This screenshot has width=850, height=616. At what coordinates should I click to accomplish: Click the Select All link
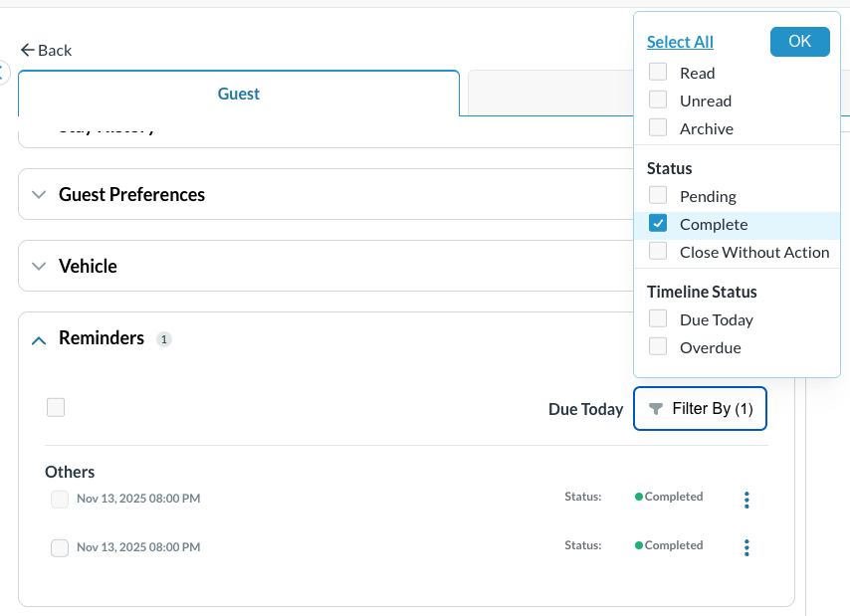click(x=680, y=41)
